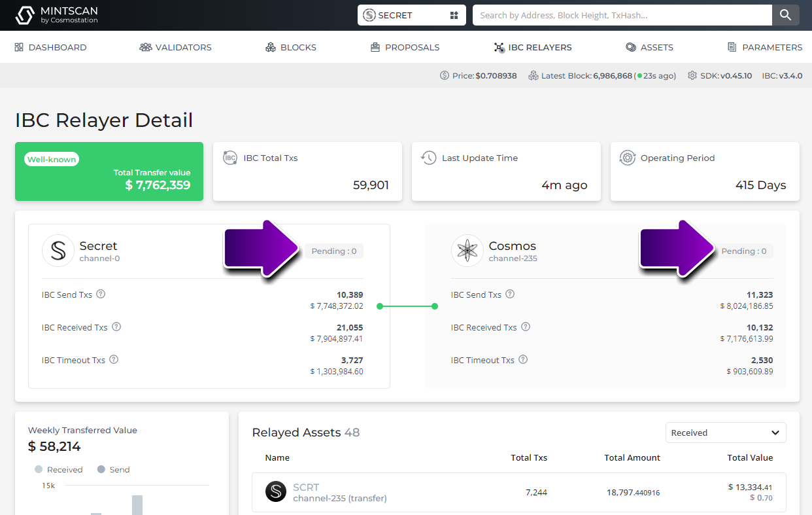
Task: Click the Dashboard icon in navigation
Action: pos(19,47)
